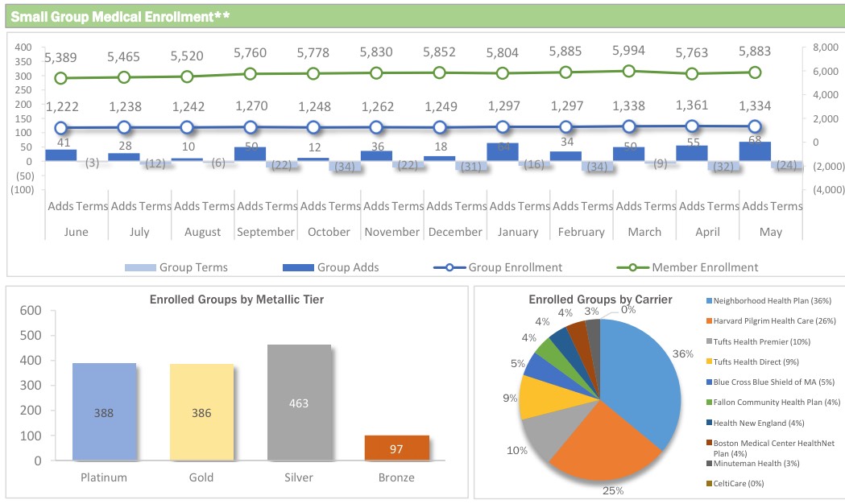Click the Group Terms legend swatch
Image resolution: width=845 pixels, height=504 pixels.
click(x=140, y=268)
